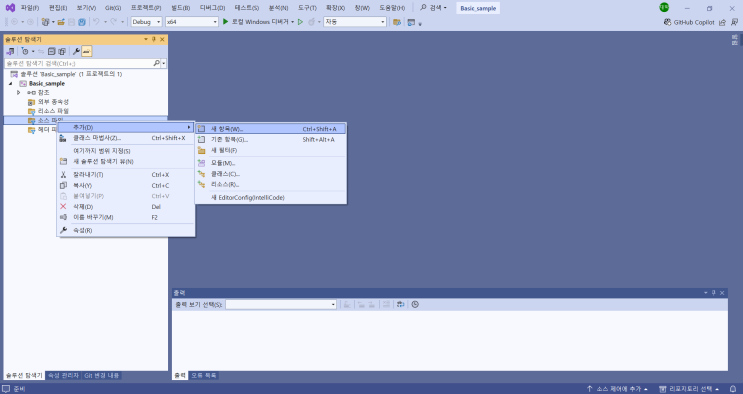Image resolution: width=743 pixels, height=394 pixels.
Task: Open the Debug configuration dropdown
Action: [146, 22]
